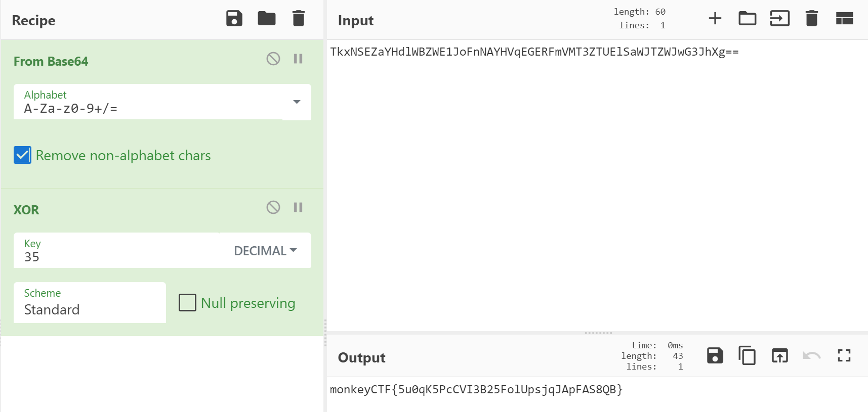Save the recipe using the disk icon
This screenshot has width=868, height=412.
[234, 19]
